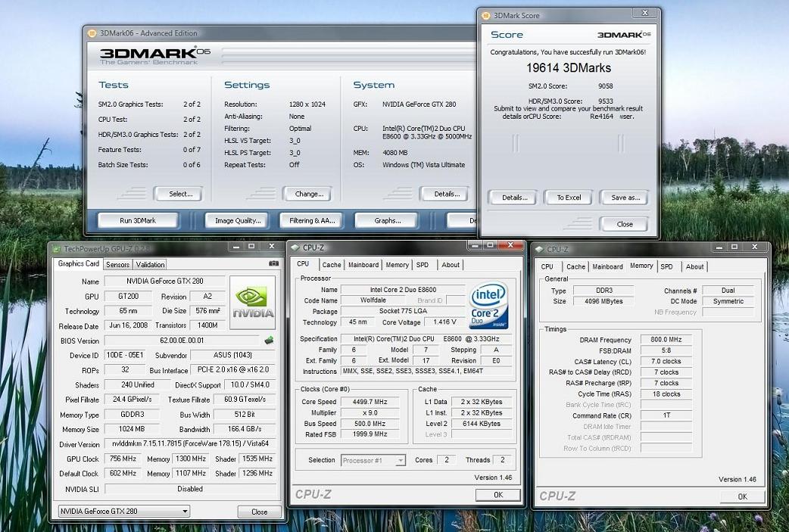This screenshot has height=532, width=789.
Task: Click OK in center CPU-Z window
Action: click(x=498, y=495)
